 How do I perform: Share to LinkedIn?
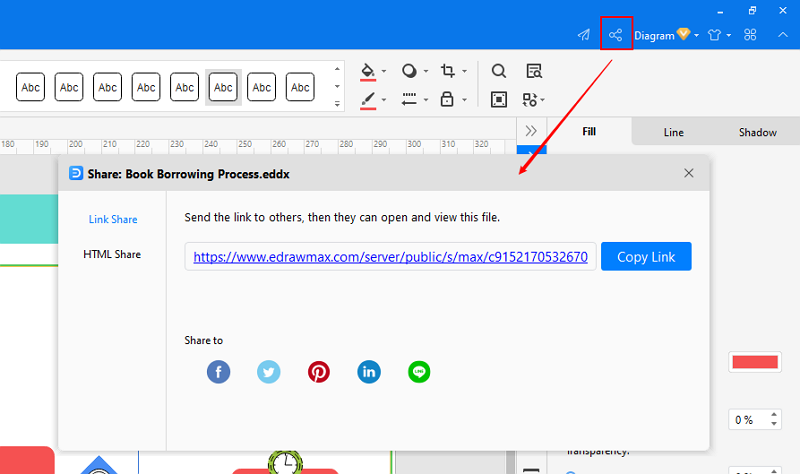point(369,372)
